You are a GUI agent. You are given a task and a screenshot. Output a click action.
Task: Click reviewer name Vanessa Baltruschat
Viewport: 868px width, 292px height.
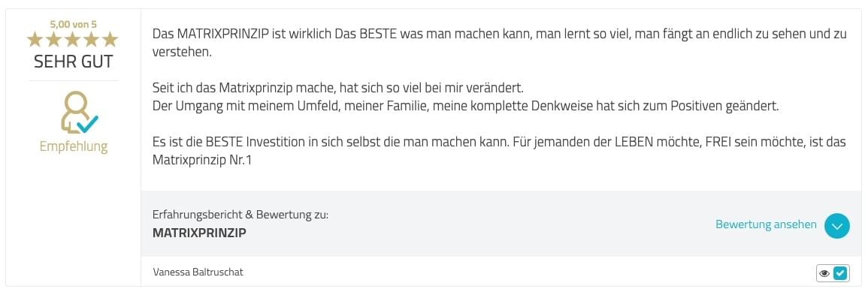pyautogui.click(x=198, y=272)
